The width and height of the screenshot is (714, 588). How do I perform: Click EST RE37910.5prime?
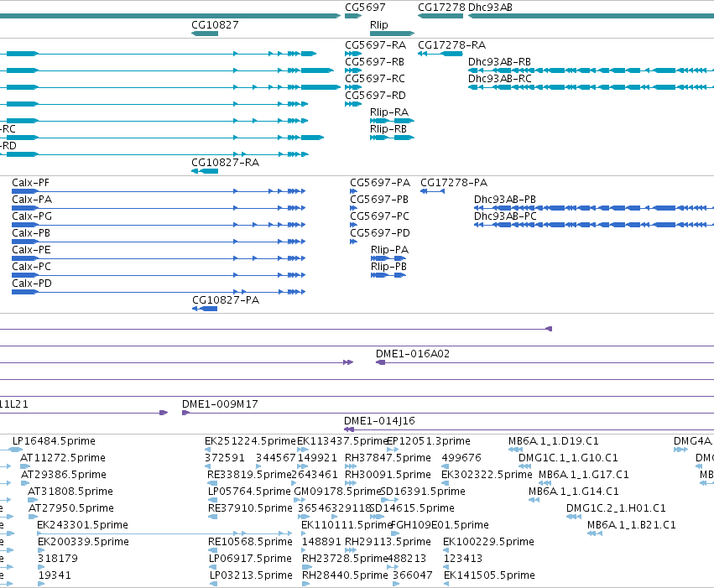250,508
